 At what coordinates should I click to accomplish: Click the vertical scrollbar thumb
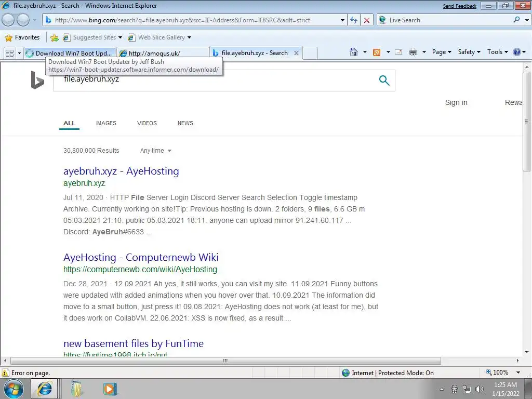pyautogui.click(x=526, y=121)
